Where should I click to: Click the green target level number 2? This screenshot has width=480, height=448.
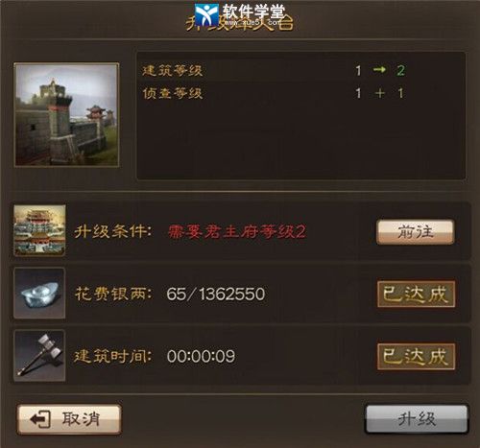point(400,70)
